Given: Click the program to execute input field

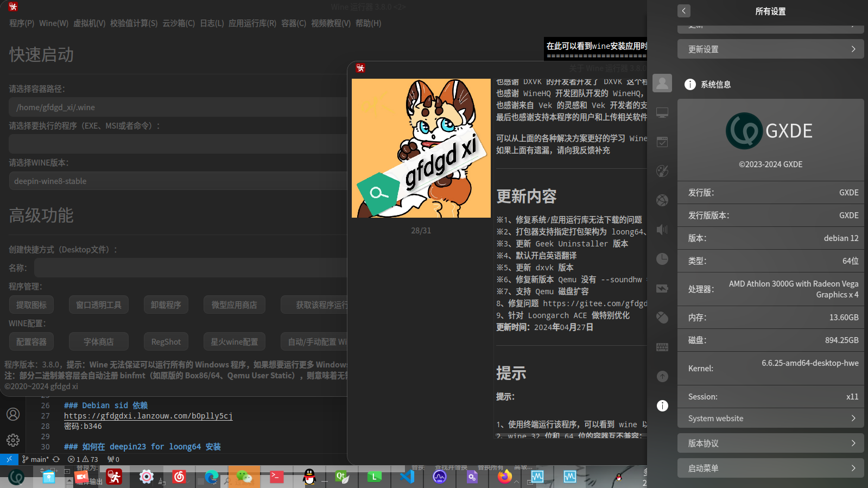Looking at the screenshot, I should [x=178, y=144].
